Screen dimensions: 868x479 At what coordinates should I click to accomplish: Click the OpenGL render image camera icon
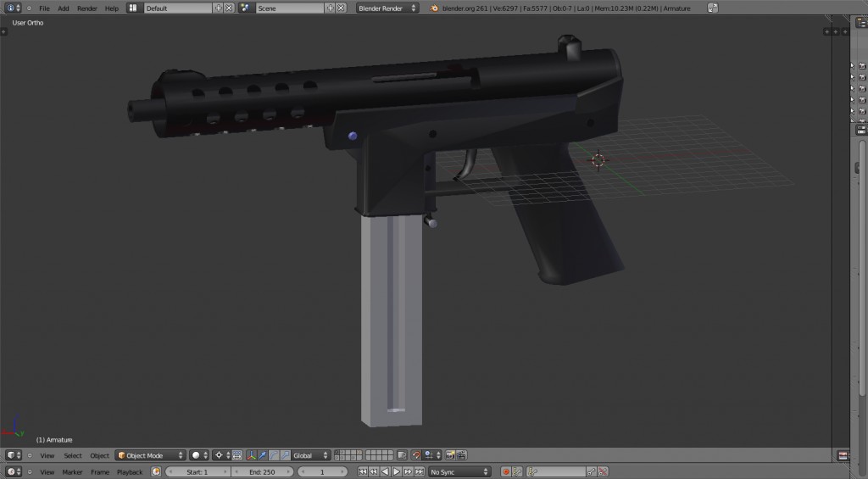click(x=451, y=455)
